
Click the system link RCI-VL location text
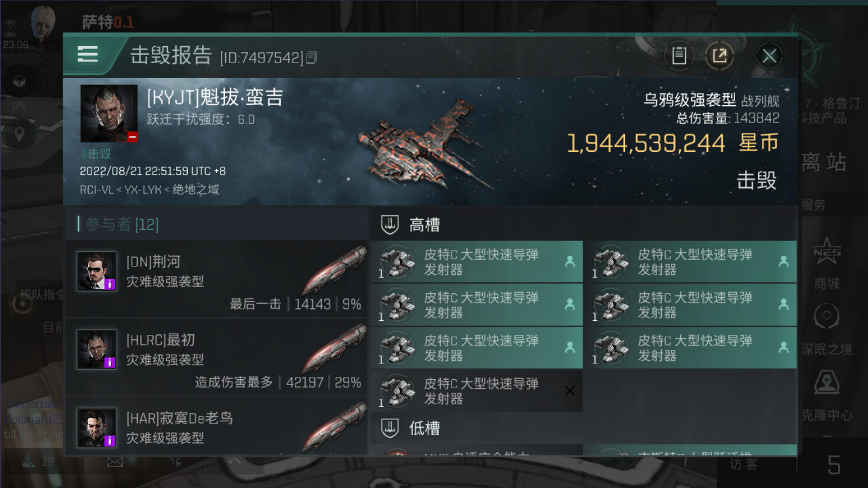coord(97,190)
